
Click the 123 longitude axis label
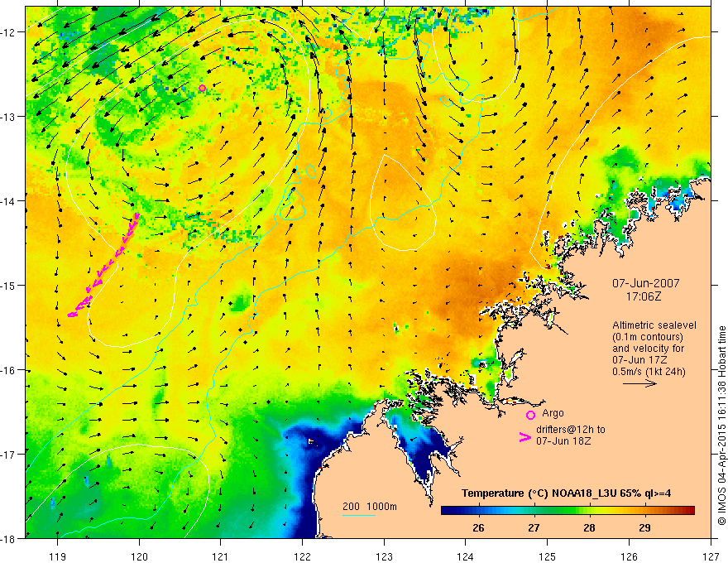point(384,557)
